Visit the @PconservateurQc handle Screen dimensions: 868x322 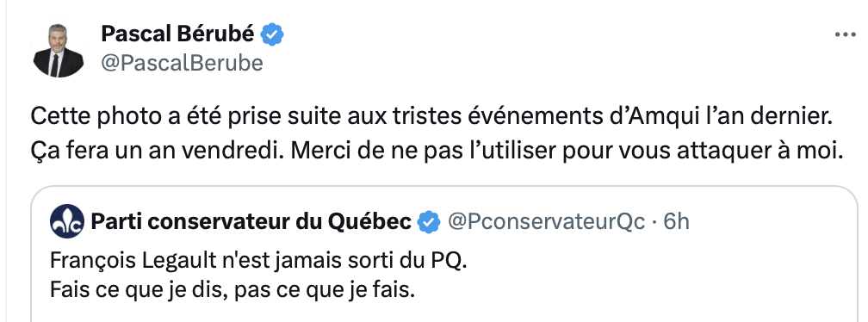click(x=546, y=222)
